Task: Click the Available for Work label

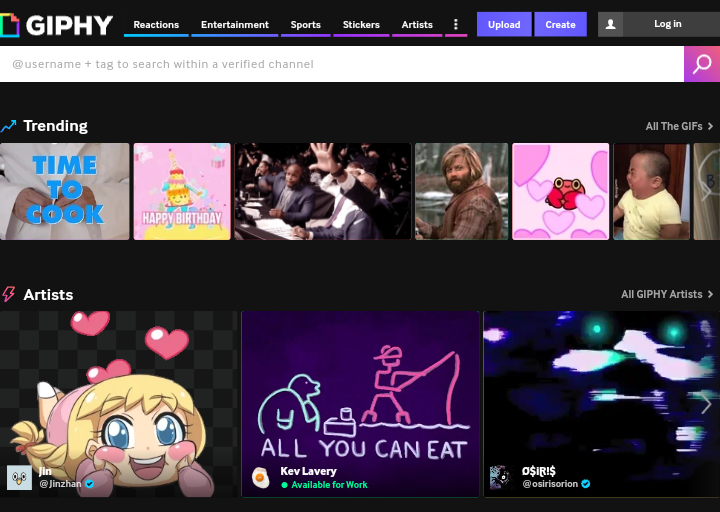Action: click(x=329, y=484)
